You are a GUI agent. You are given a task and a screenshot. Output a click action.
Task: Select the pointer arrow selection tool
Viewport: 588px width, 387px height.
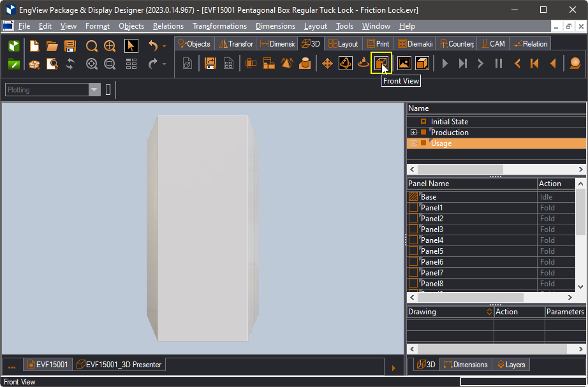[131, 46]
